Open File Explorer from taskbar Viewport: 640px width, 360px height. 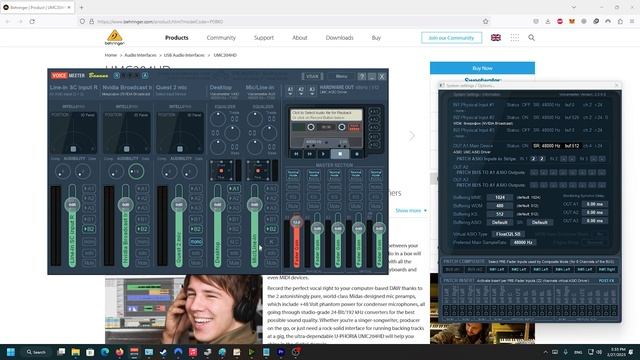pyautogui.click(x=76, y=352)
